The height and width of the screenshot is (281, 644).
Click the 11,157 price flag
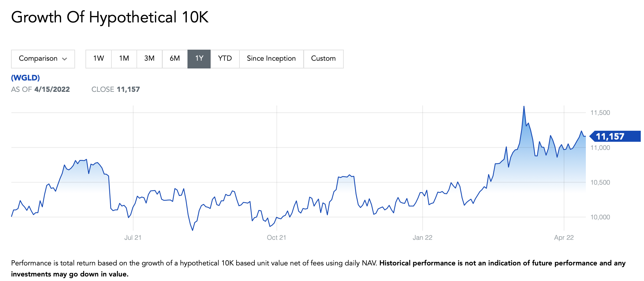point(614,136)
